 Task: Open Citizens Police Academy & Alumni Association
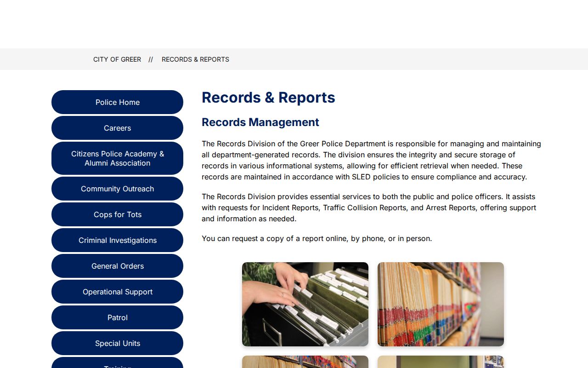117,158
